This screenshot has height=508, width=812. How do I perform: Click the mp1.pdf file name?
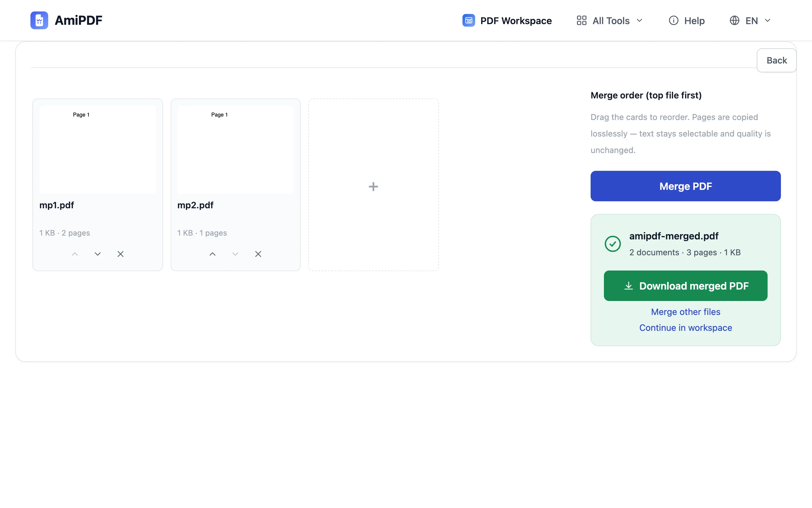pos(57,205)
